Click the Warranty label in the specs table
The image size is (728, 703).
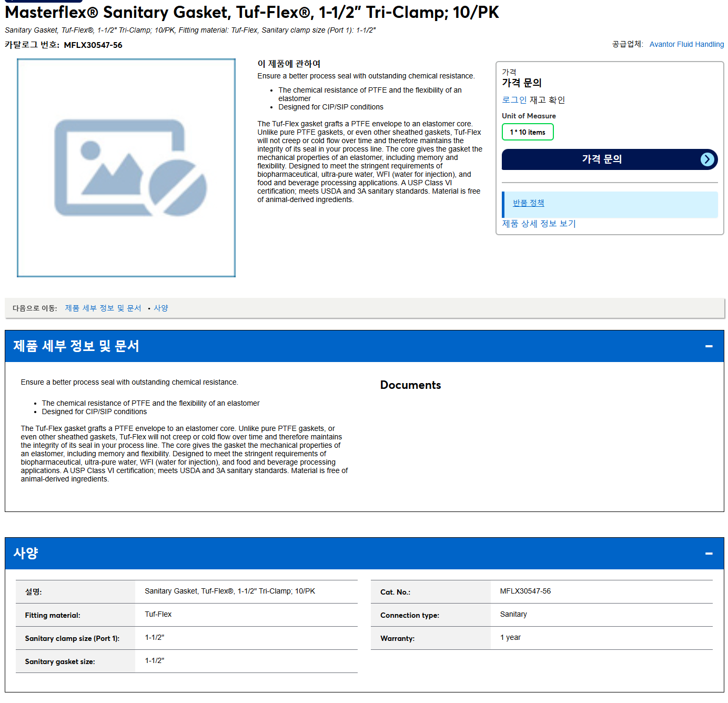click(x=397, y=638)
